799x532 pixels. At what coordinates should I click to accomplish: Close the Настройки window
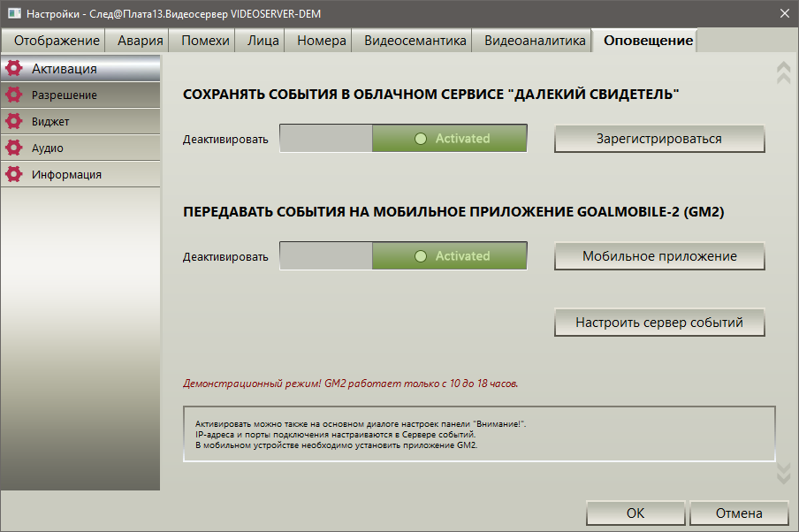click(785, 14)
